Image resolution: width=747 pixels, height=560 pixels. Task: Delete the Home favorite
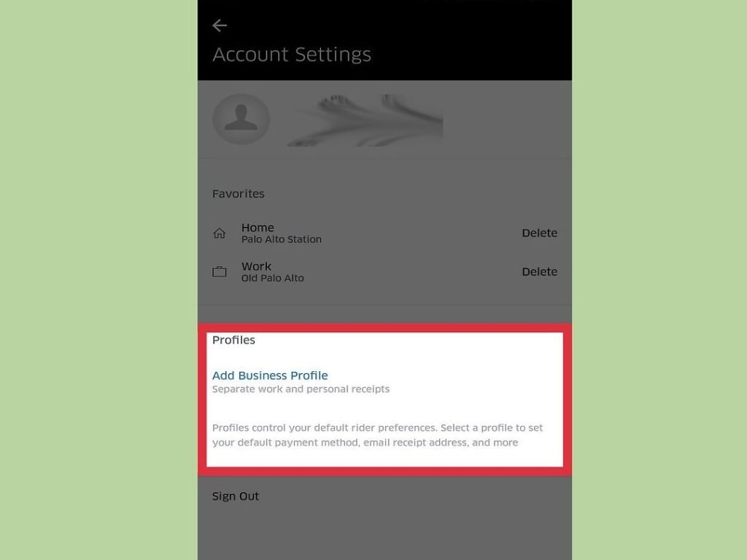[539, 233]
